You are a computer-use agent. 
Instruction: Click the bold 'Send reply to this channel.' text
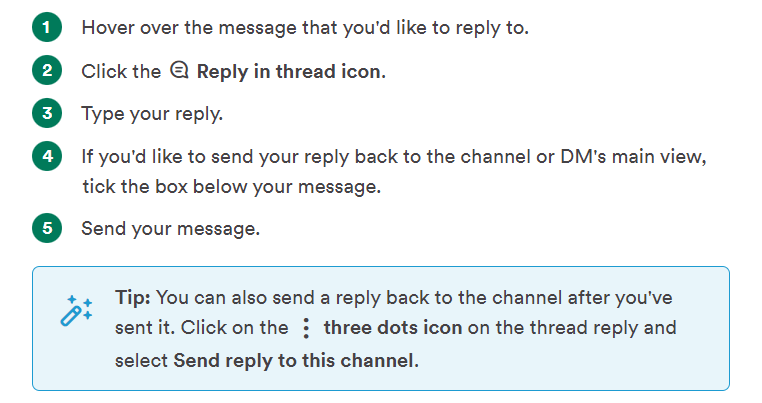click(x=296, y=361)
